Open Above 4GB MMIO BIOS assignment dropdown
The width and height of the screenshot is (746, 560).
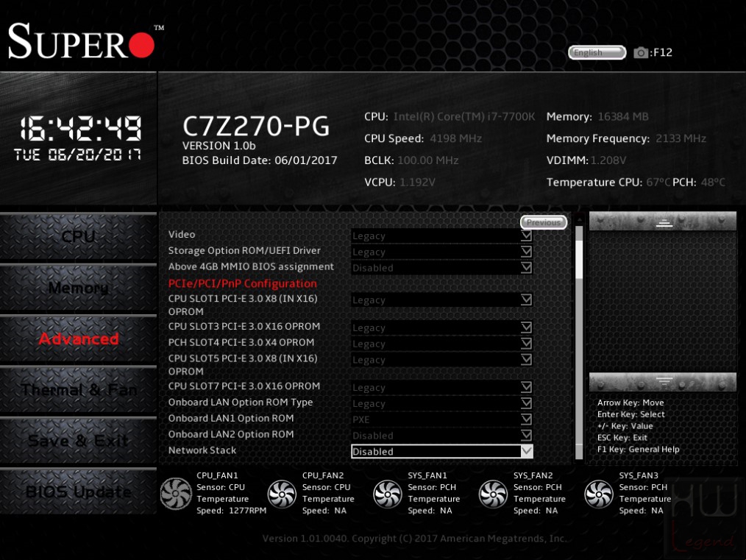441,268
